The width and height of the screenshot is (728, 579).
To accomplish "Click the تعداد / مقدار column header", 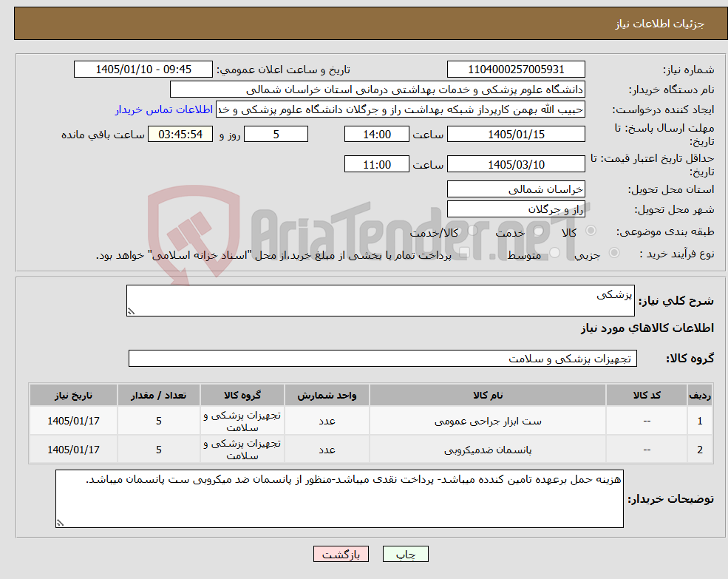I will tap(159, 395).
